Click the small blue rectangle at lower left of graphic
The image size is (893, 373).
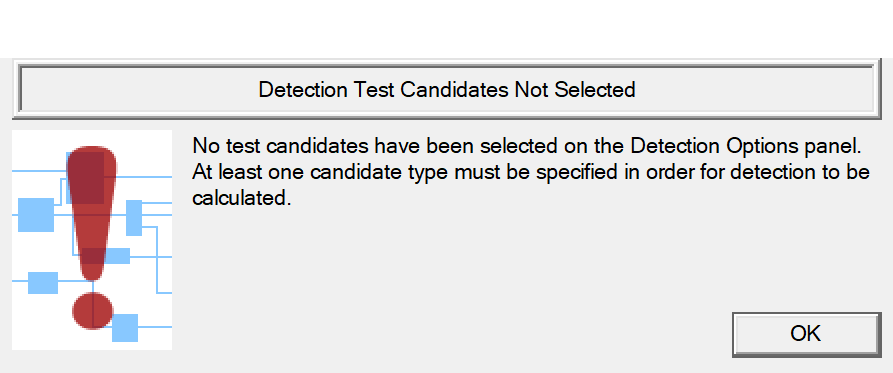43,283
